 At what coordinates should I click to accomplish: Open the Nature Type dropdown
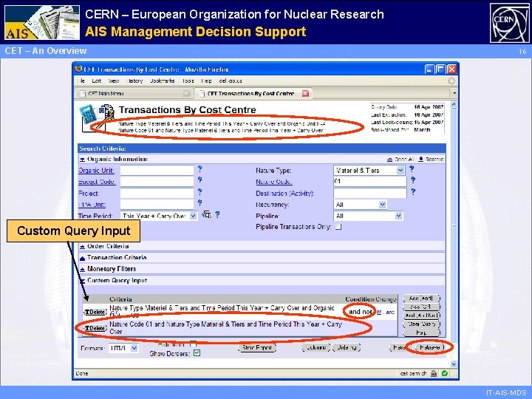(x=400, y=171)
